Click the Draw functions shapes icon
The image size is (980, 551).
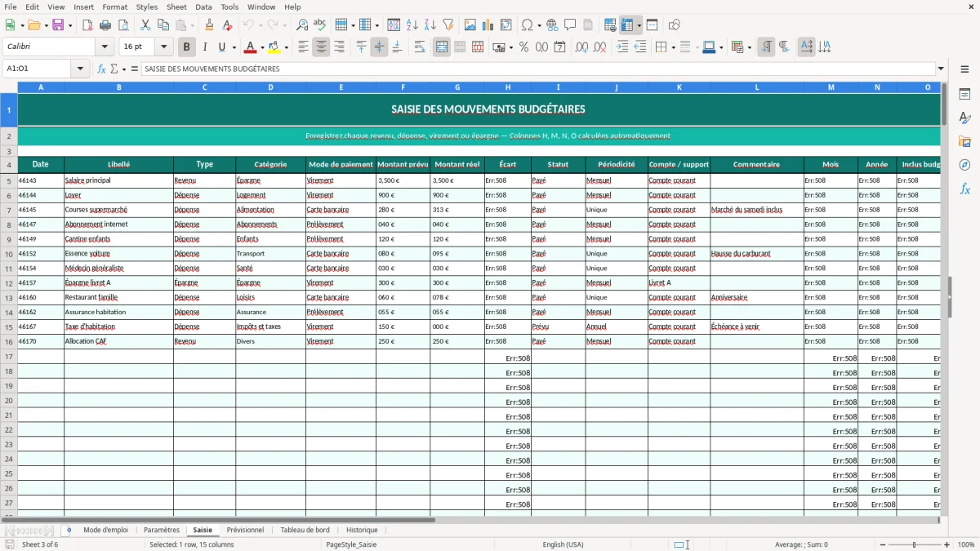pyautogui.click(x=674, y=25)
